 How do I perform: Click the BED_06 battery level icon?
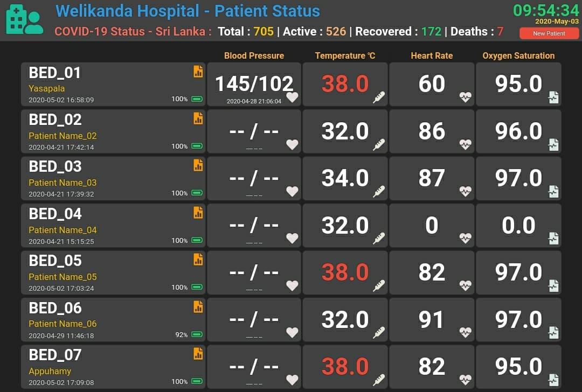(197, 334)
